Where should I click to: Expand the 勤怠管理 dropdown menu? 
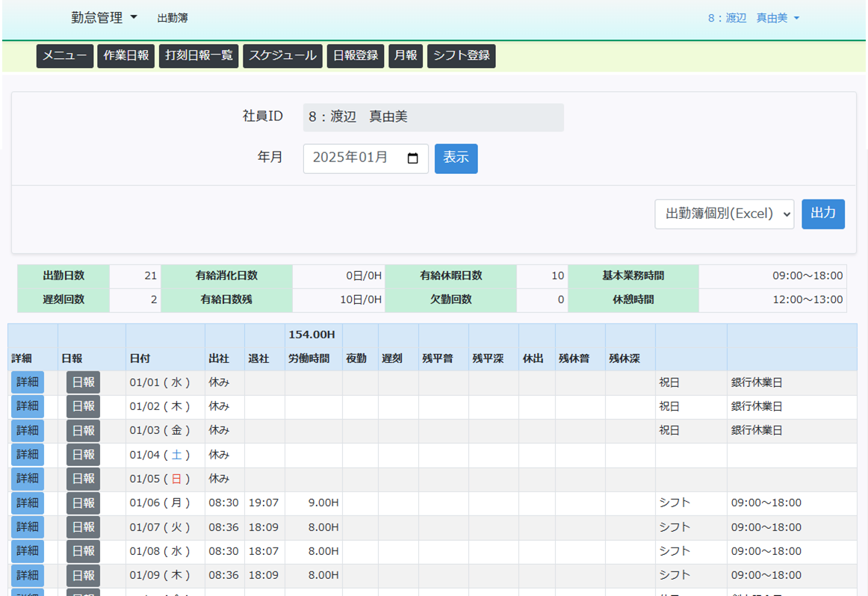pos(104,18)
